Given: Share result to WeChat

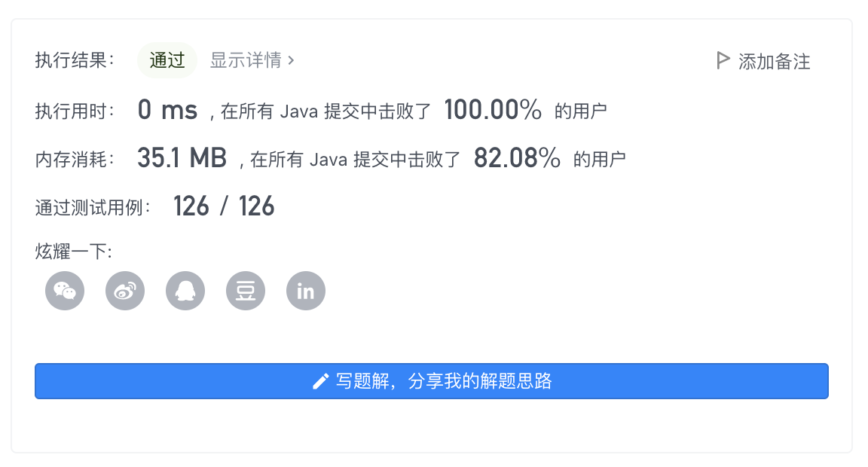Looking at the screenshot, I should [x=65, y=291].
